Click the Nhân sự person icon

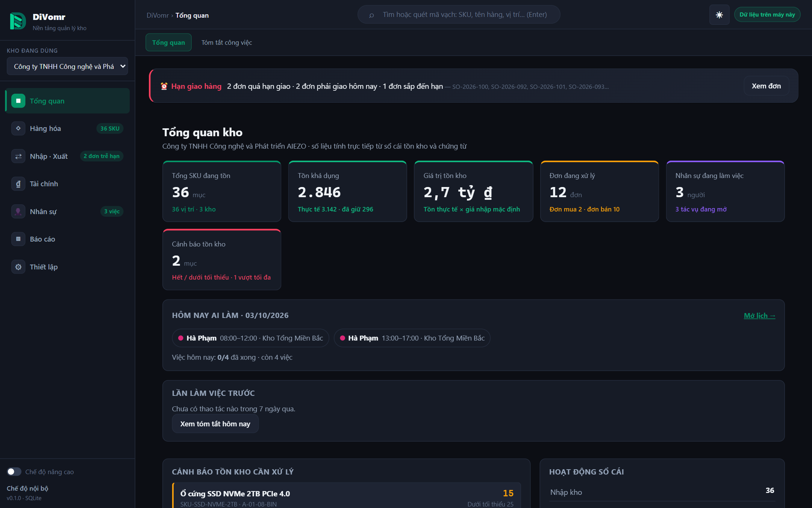click(x=18, y=211)
